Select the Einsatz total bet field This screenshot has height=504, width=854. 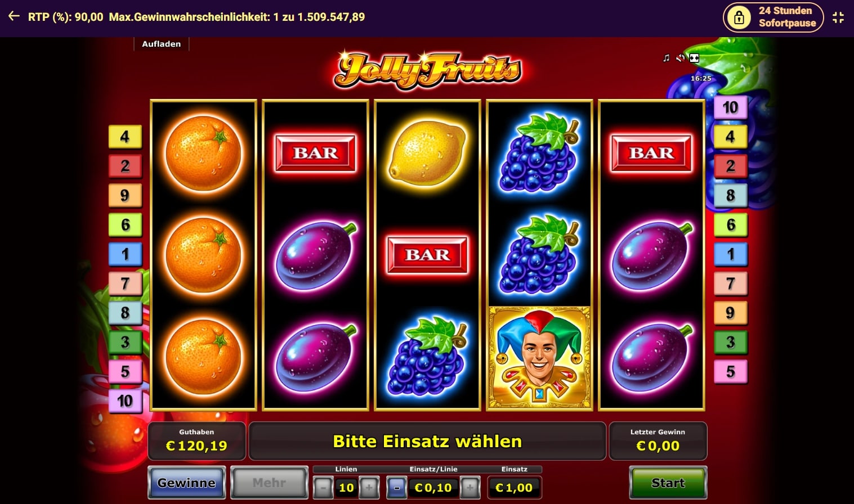tap(514, 488)
